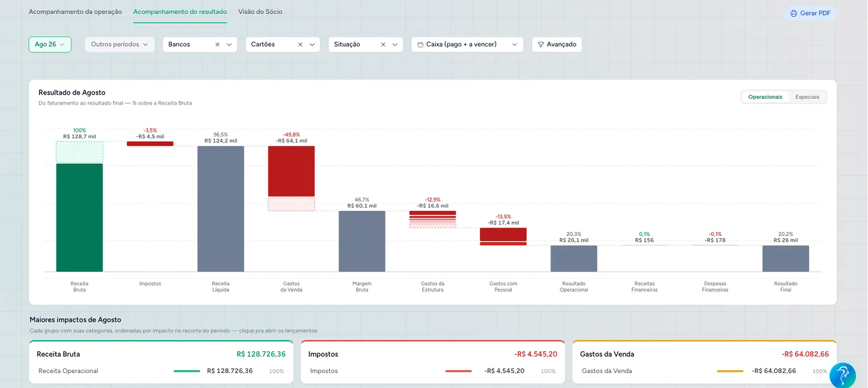Click the Receitas Financeiras axis label
868x388 pixels.
point(645,286)
